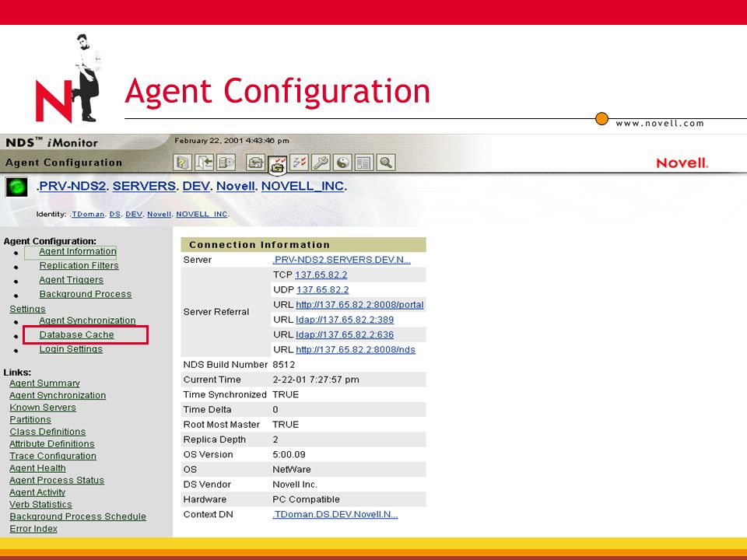The image size is (747, 560).
Task: Click NOVELL_INC in the large server path
Action: pos(303,186)
